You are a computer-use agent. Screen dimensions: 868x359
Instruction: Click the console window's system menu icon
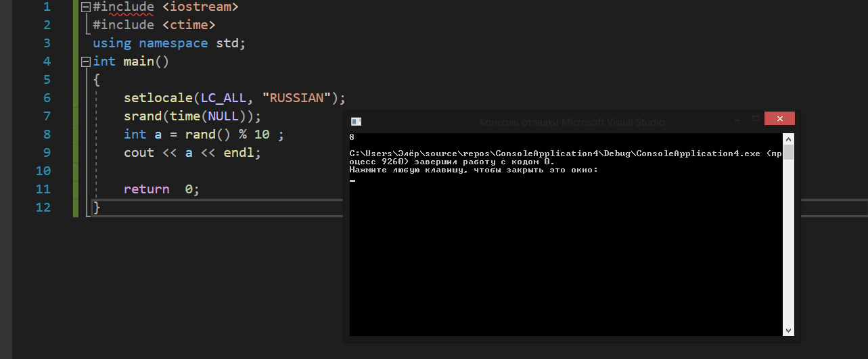coord(356,122)
